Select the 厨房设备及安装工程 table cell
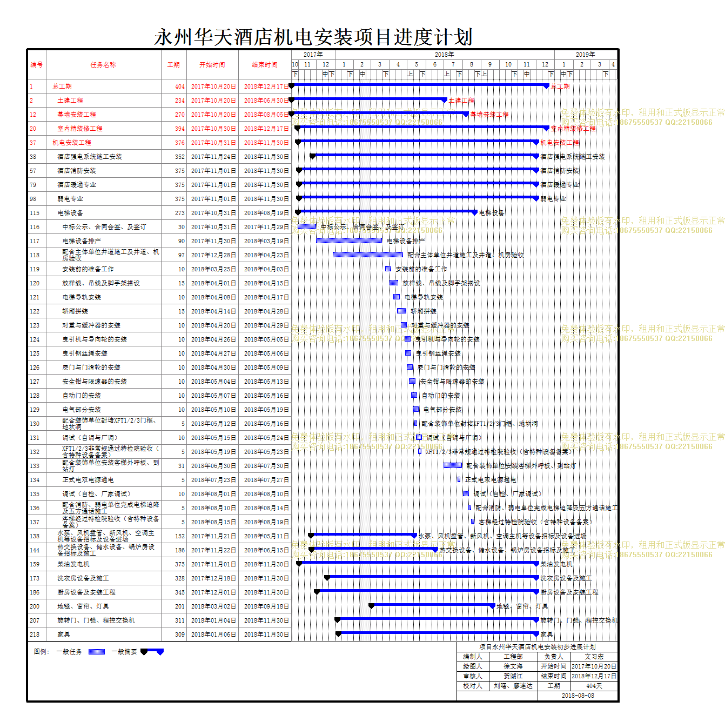This screenshot has width=725, height=728. [x=103, y=592]
